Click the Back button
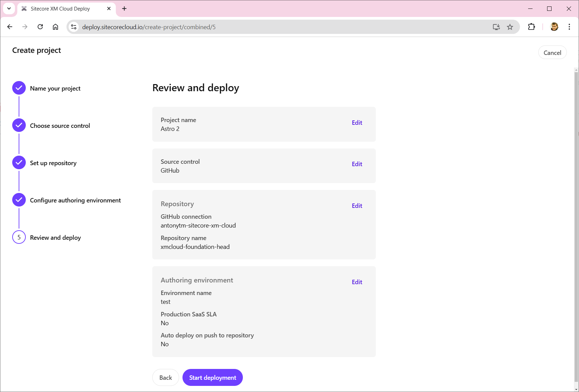Viewport: 579px width, 392px height. point(166,377)
